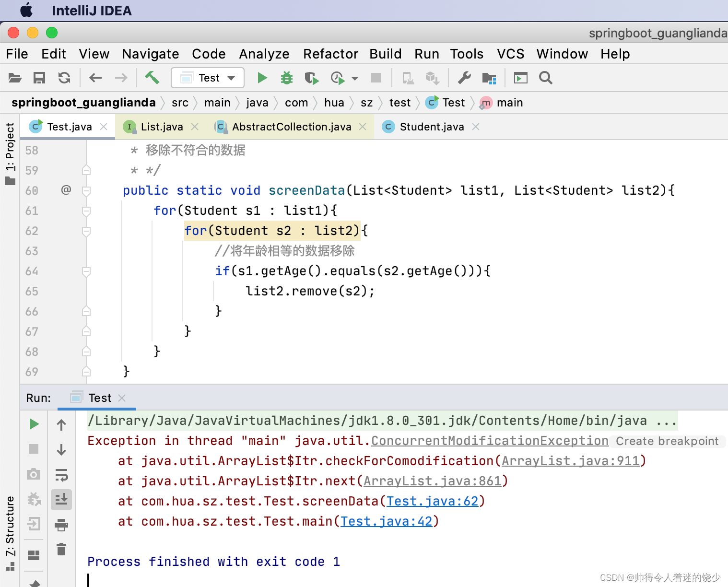Switch to the List.java tab
The height and width of the screenshot is (587, 728).
click(161, 127)
